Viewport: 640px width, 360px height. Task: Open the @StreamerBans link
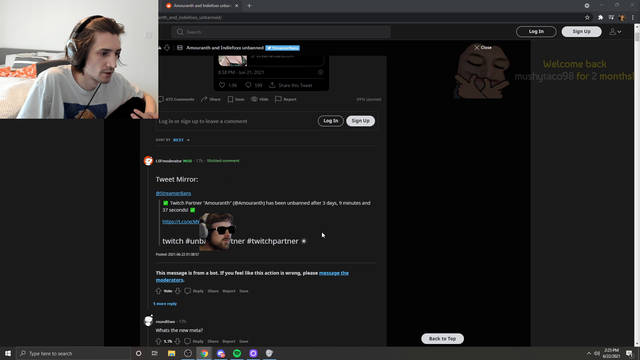(173, 193)
